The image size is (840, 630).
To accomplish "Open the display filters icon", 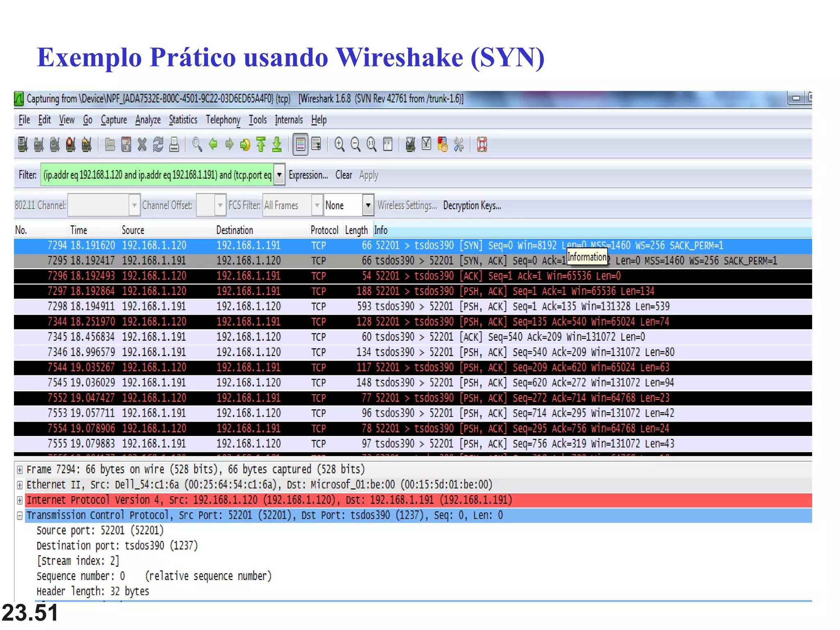I will [427, 144].
